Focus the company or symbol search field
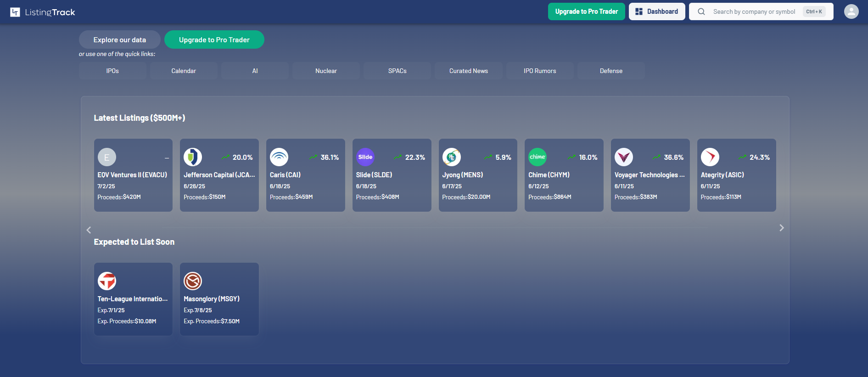The image size is (868, 377). [761, 11]
